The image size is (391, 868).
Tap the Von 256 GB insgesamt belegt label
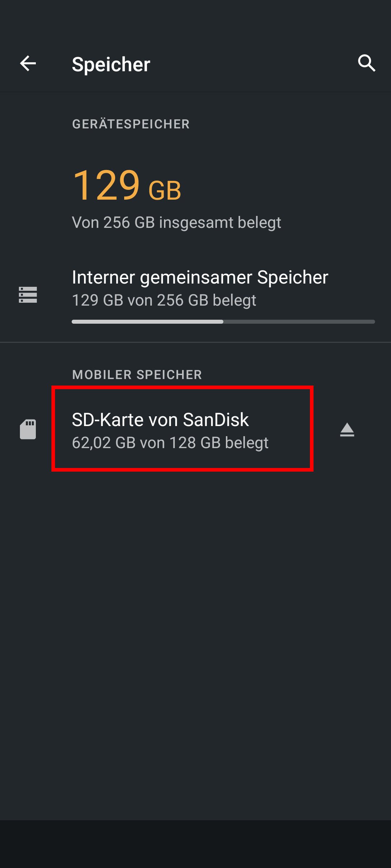coord(177,222)
